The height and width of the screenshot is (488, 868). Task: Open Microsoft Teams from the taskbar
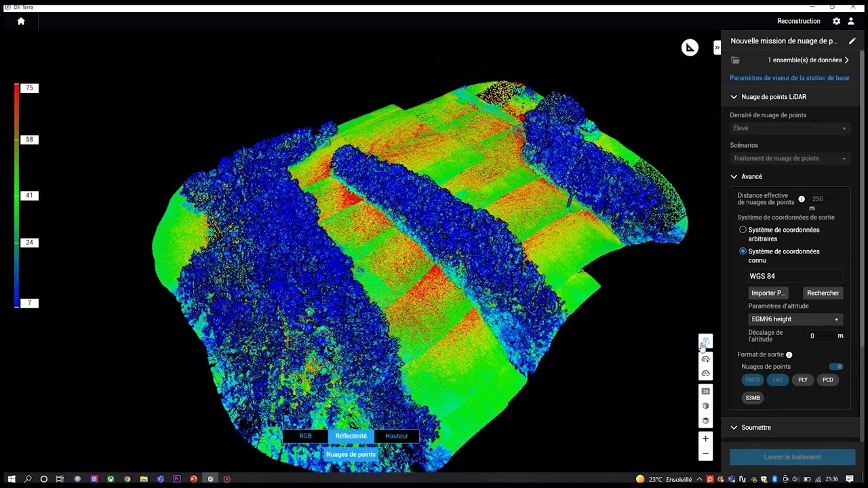(160, 479)
